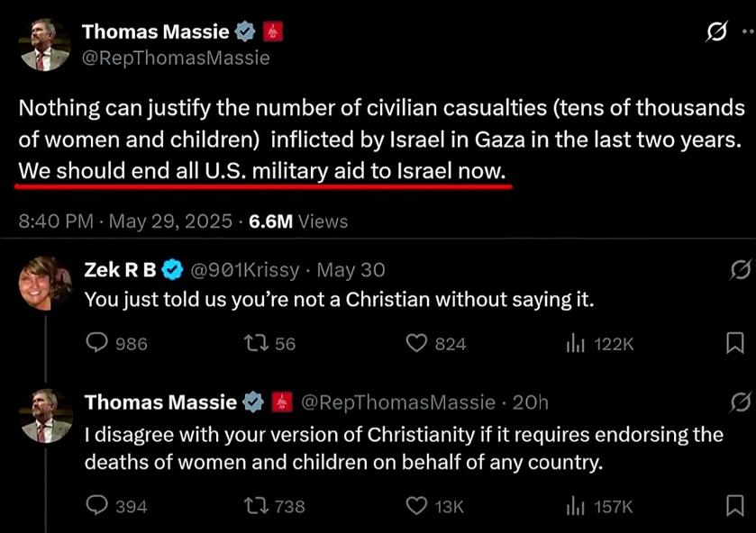Image resolution: width=756 pixels, height=533 pixels.
Task: Open the 8:40 PM May 29, 2025 timestamp
Action: coord(125,221)
